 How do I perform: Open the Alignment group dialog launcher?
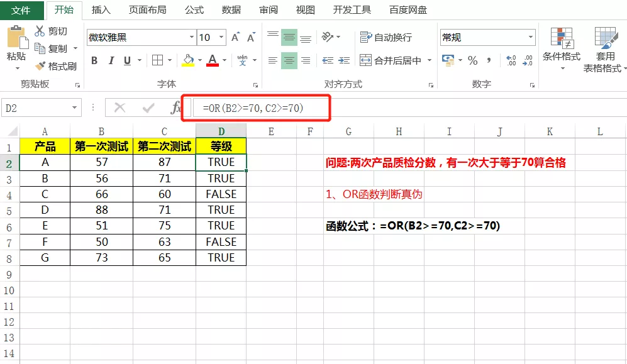(431, 85)
